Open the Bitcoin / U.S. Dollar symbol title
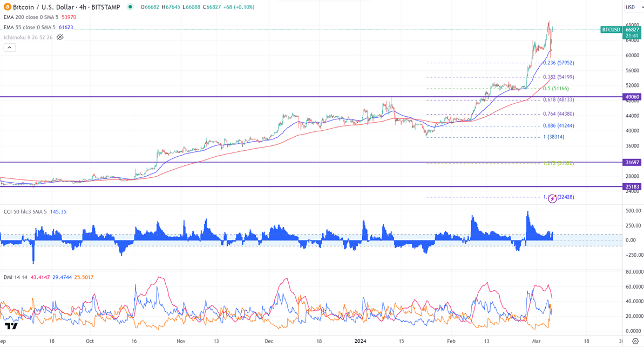 point(66,7)
